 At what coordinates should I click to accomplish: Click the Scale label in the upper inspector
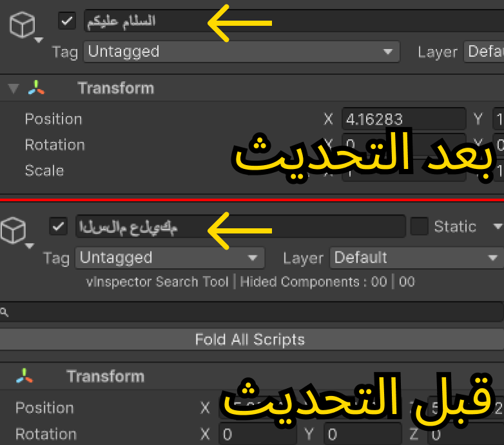(x=44, y=171)
